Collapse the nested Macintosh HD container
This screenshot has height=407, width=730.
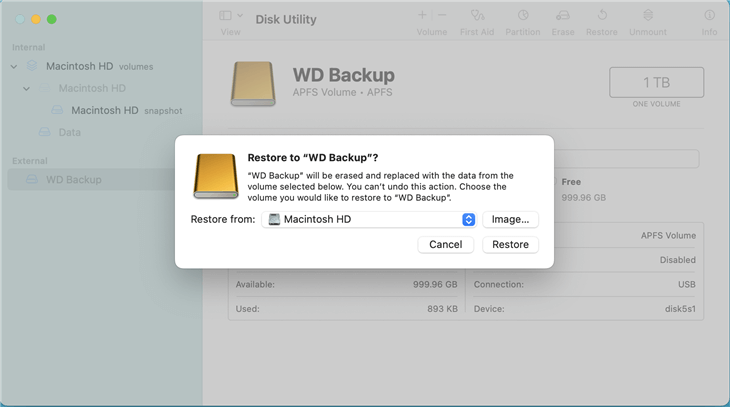point(28,88)
